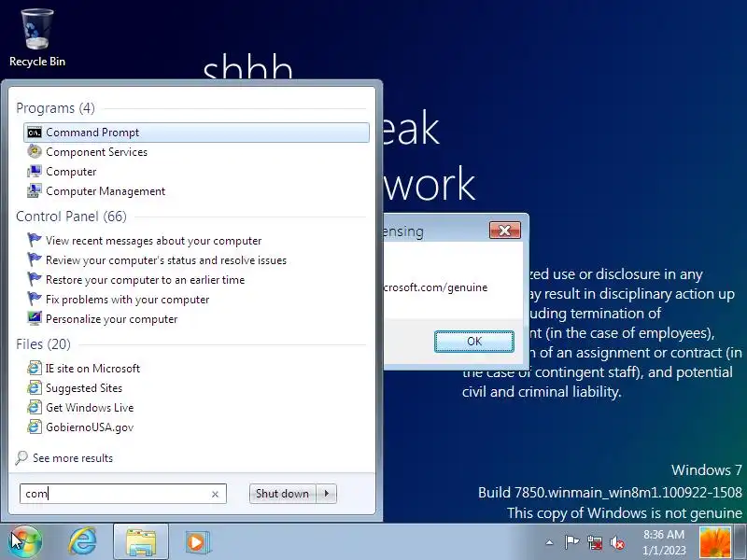Open GobiernoUSA.gov file result
This screenshot has height=560, width=747.
(90, 427)
